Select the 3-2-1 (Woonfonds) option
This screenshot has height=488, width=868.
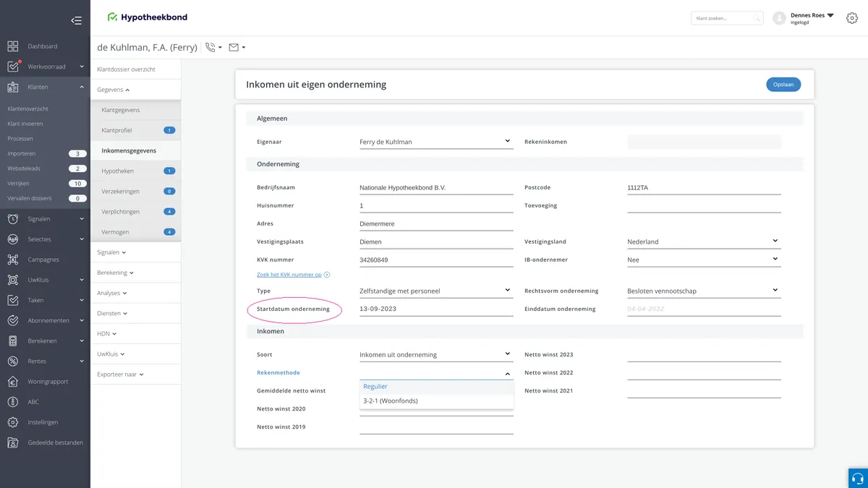pos(436,401)
